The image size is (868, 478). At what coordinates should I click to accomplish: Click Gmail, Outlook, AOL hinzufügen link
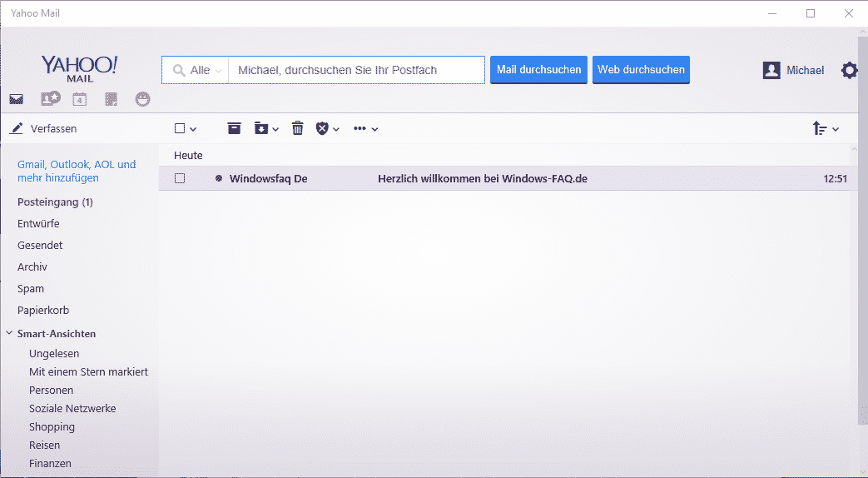coord(77,172)
